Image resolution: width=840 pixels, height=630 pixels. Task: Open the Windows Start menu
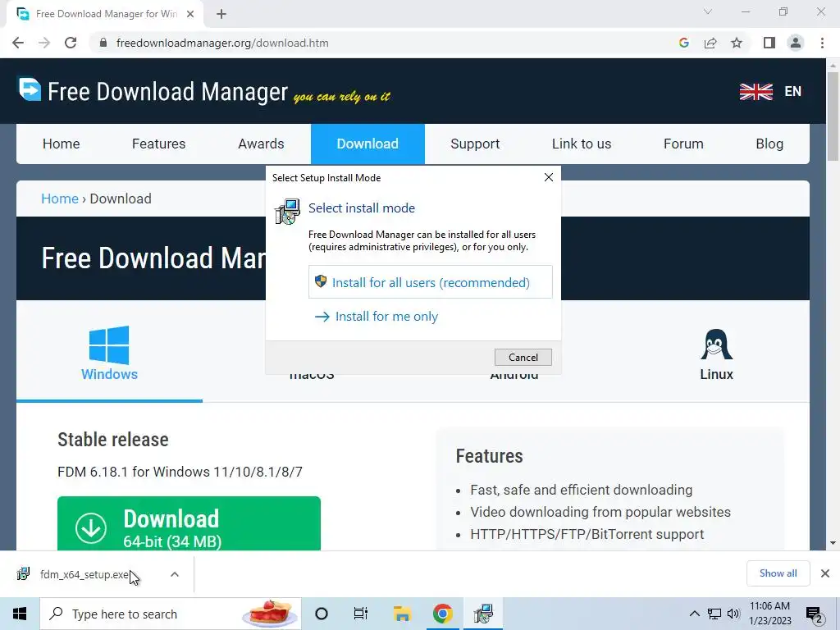pos(20,614)
